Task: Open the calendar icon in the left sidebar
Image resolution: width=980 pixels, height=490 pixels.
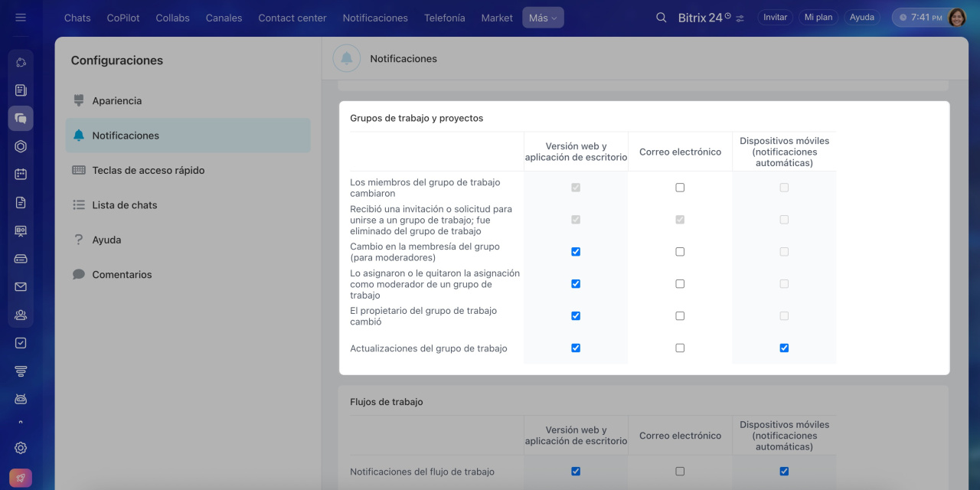Action: click(x=21, y=174)
